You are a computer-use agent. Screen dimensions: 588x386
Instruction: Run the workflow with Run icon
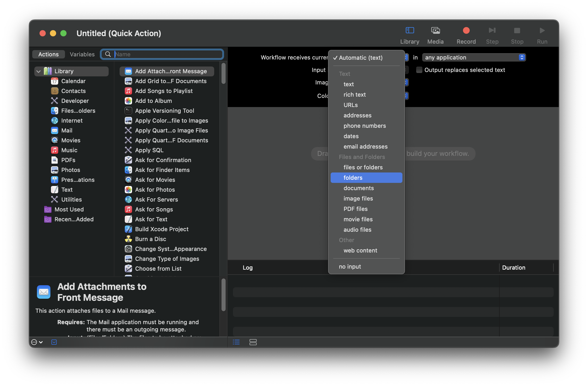542,31
